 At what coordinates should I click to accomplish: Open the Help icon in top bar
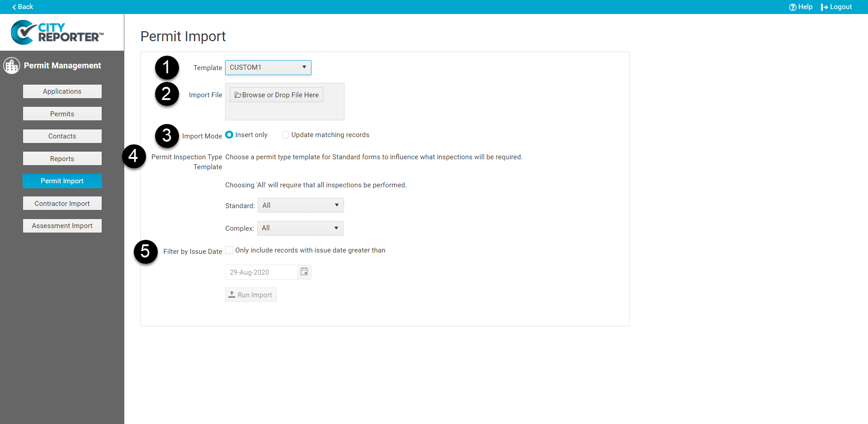tap(793, 7)
